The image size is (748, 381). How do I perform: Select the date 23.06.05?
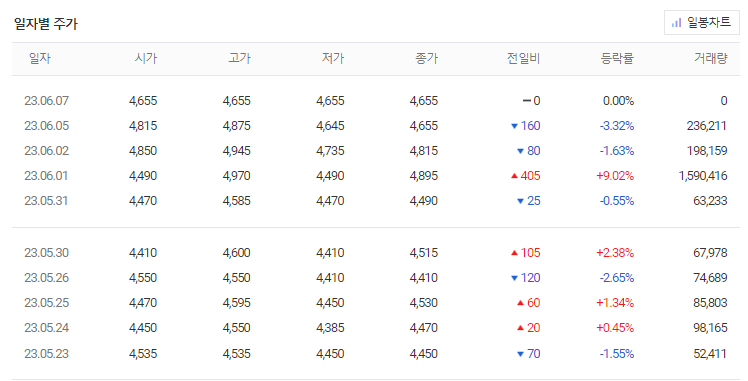pyautogui.click(x=46, y=126)
